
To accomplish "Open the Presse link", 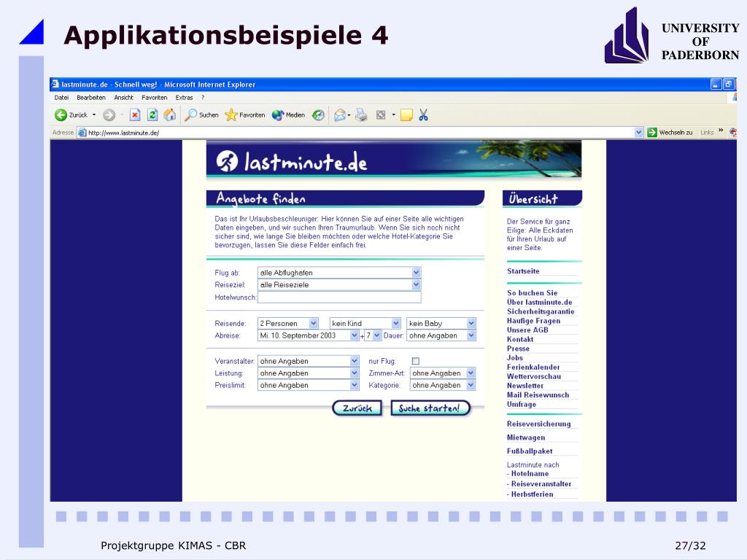I will [x=519, y=349].
